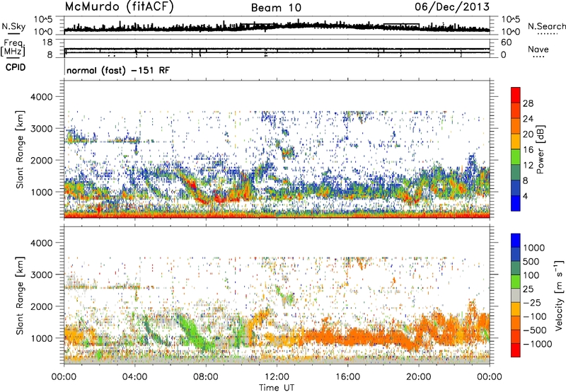Click the CPID label
This screenshot has width=566, height=392.
point(16,67)
